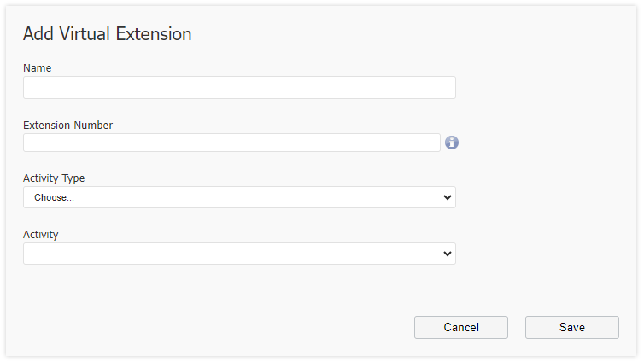Click the "Add Virtual Extension" heading

[x=107, y=34]
